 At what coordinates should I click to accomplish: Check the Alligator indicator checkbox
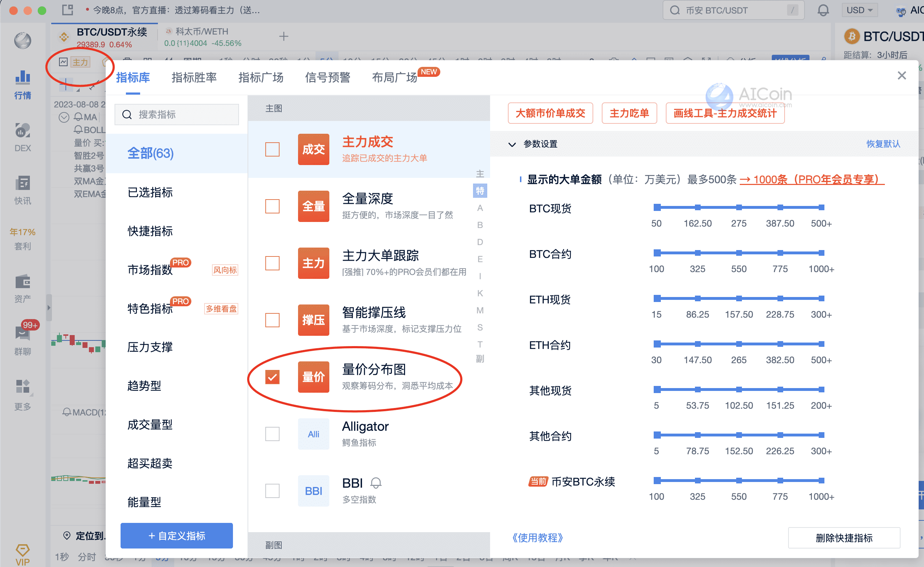tap(272, 434)
